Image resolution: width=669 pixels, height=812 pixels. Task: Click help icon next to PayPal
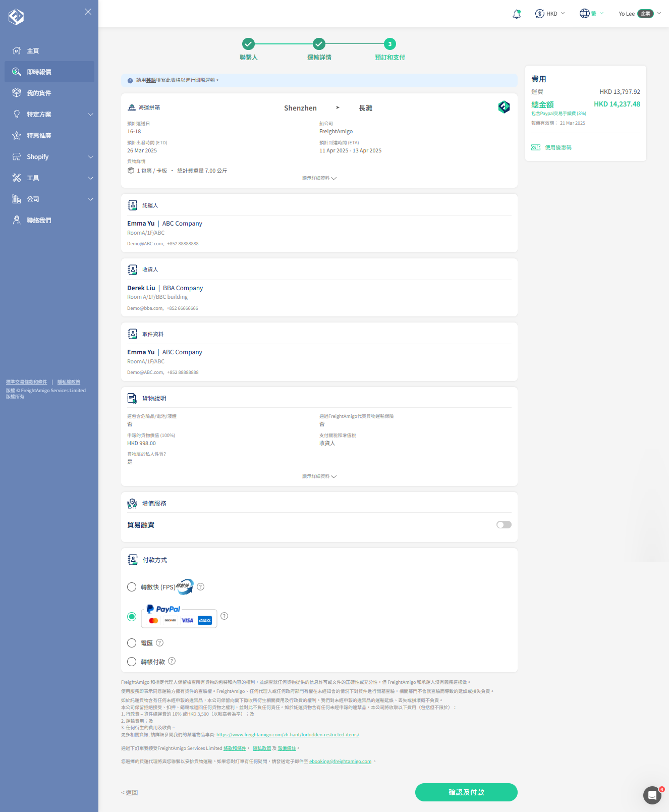click(x=225, y=616)
